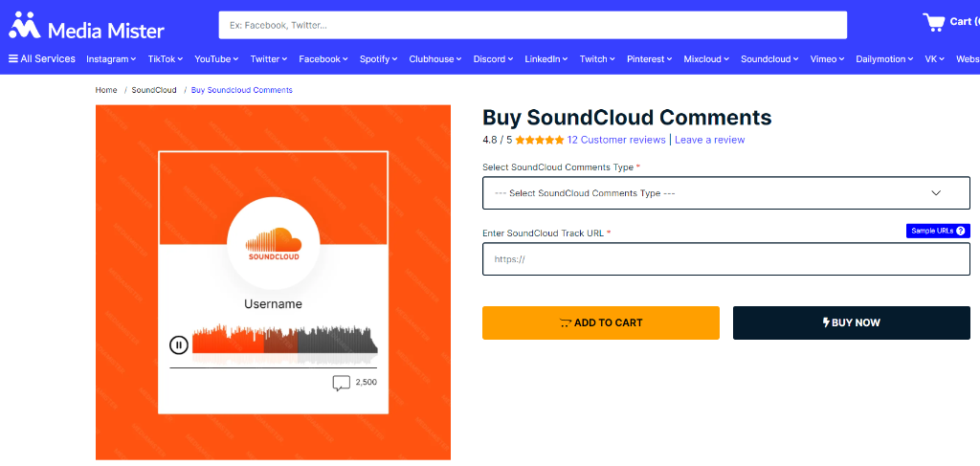
Task: Open the YouTube menu item
Action: click(216, 58)
